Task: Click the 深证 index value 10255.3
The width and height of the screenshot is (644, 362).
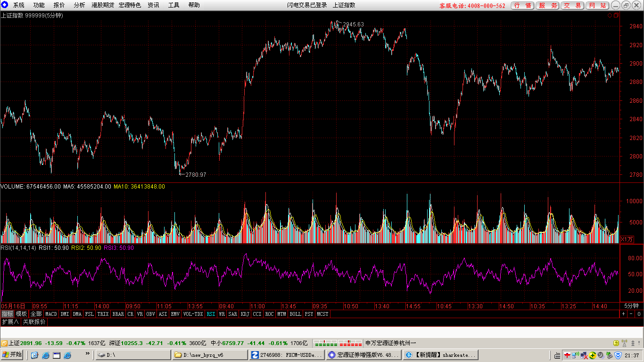Action: click(x=132, y=343)
